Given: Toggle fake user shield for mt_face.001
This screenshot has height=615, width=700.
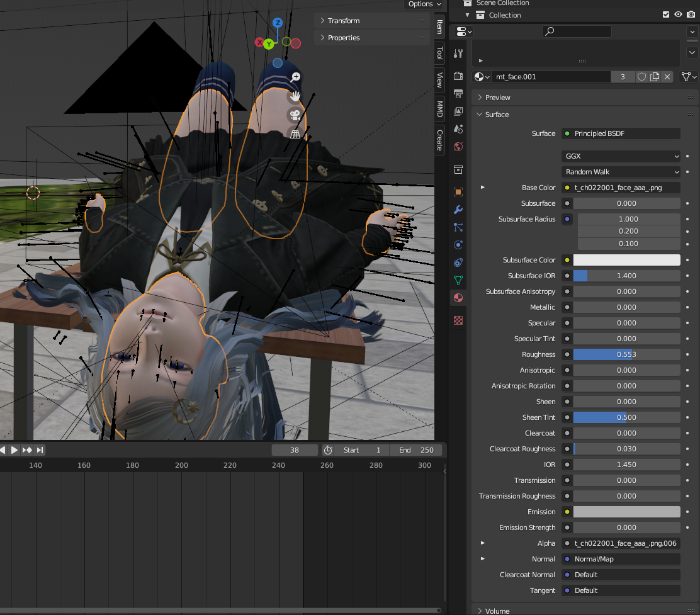Looking at the screenshot, I should coord(641,77).
